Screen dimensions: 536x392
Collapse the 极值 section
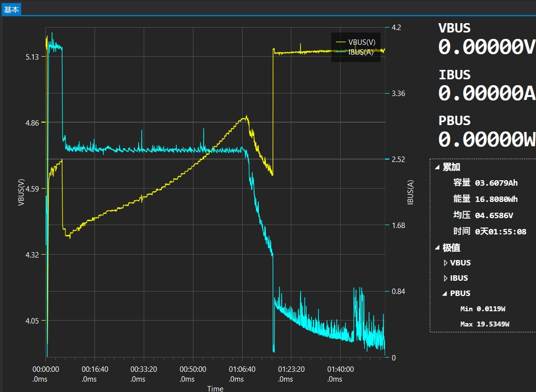(437, 248)
